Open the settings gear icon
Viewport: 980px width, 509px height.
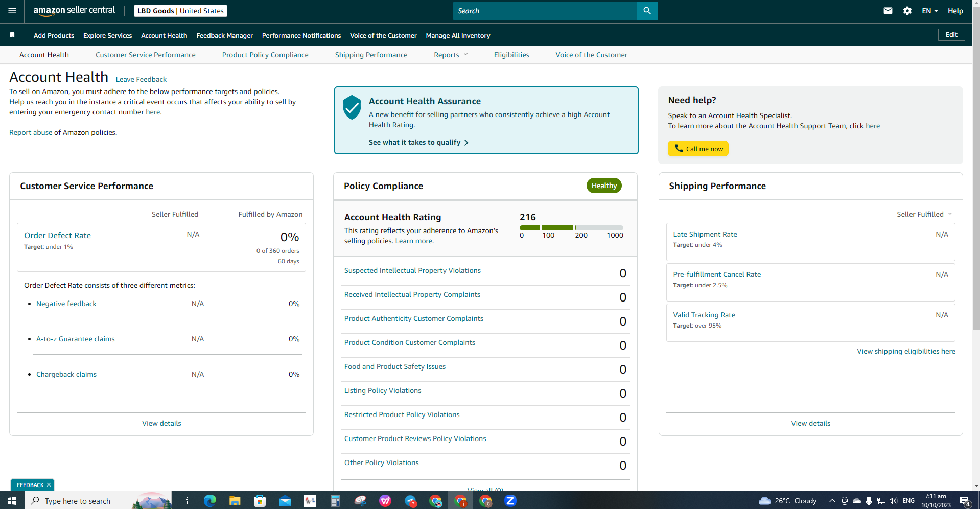907,11
